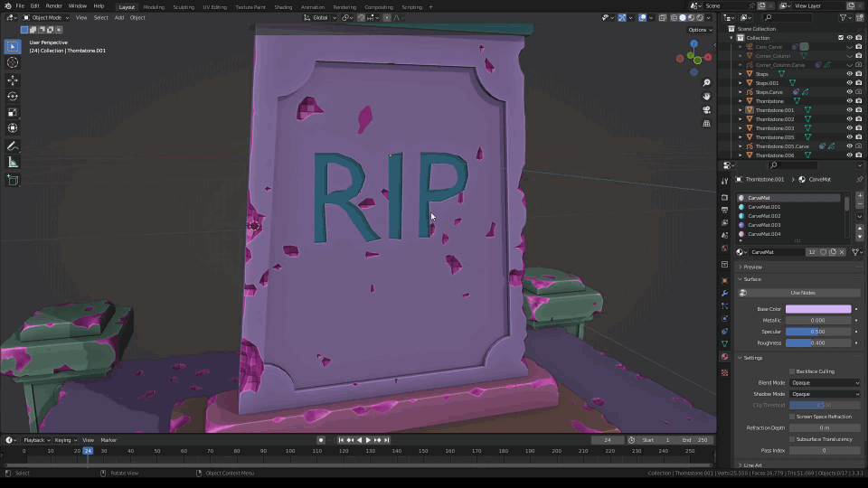Pick the Scale tool
This screenshot has width=868, height=488.
(x=13, y=112)
